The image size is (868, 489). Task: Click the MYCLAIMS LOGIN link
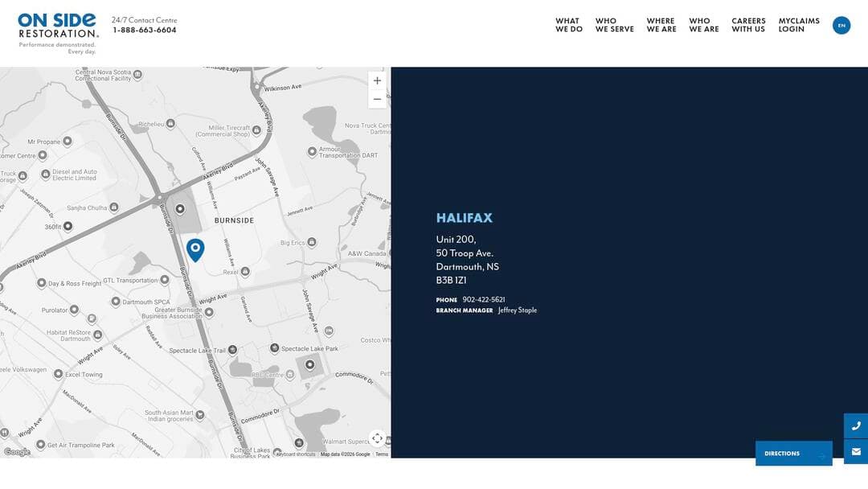pos(798,25)
